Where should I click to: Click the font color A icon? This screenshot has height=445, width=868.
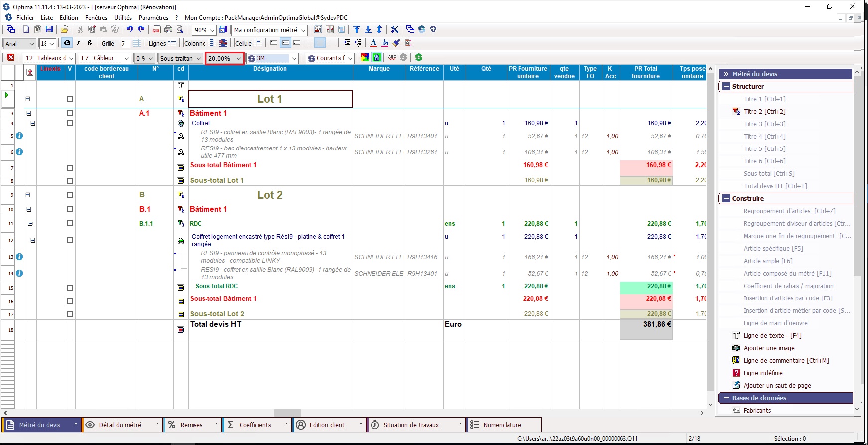(373, 43)
